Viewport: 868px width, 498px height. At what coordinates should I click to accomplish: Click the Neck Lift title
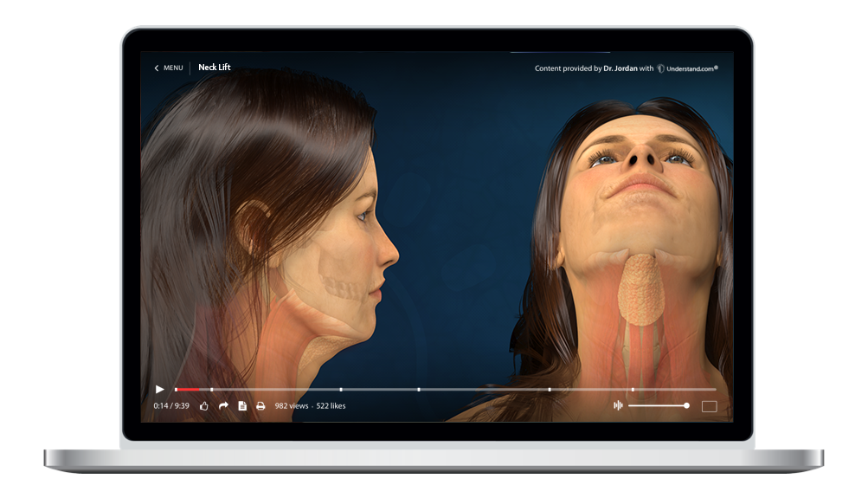point(215,67)
